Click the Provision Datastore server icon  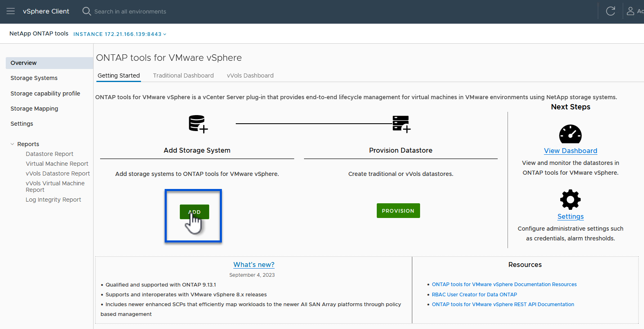click(401, 124)
